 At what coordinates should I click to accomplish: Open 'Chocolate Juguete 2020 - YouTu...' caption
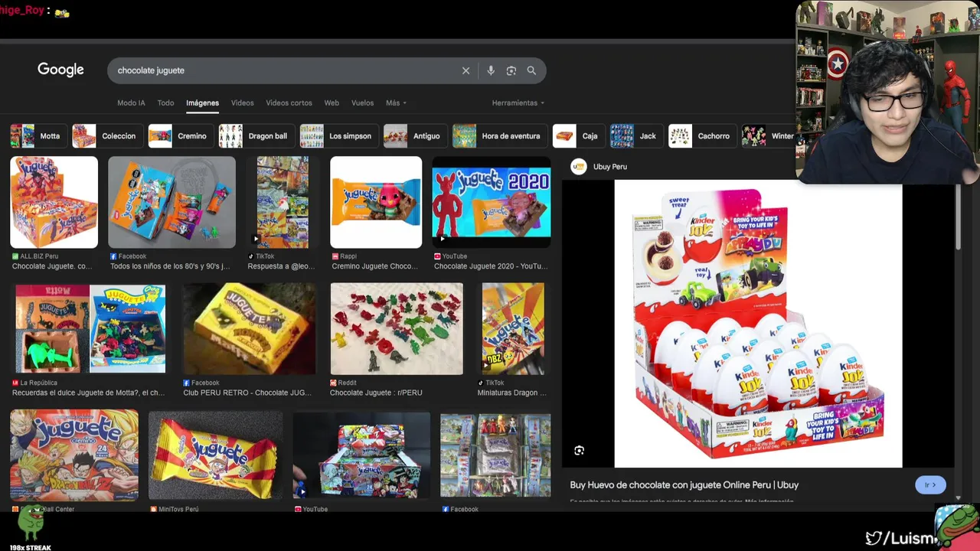[491, 266]
